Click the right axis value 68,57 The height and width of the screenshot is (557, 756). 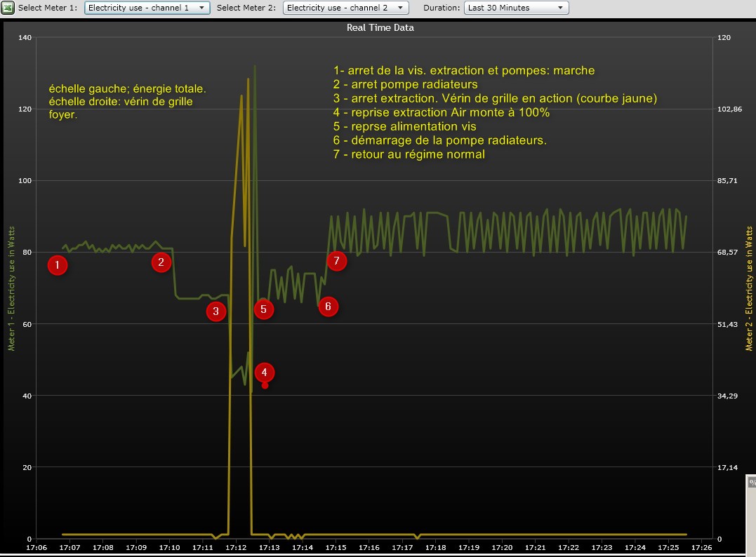click(727, 253)
